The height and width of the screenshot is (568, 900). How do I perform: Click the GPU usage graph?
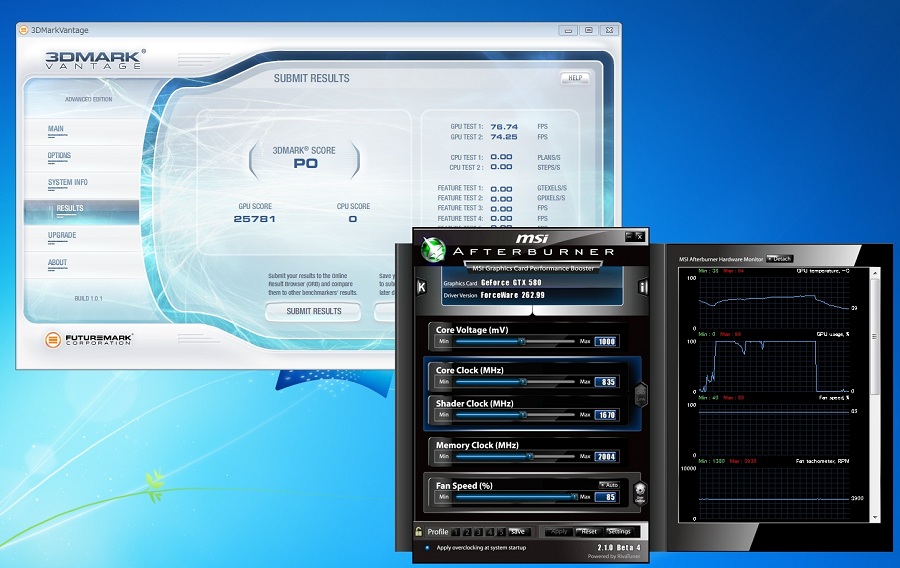pos(773,367)
